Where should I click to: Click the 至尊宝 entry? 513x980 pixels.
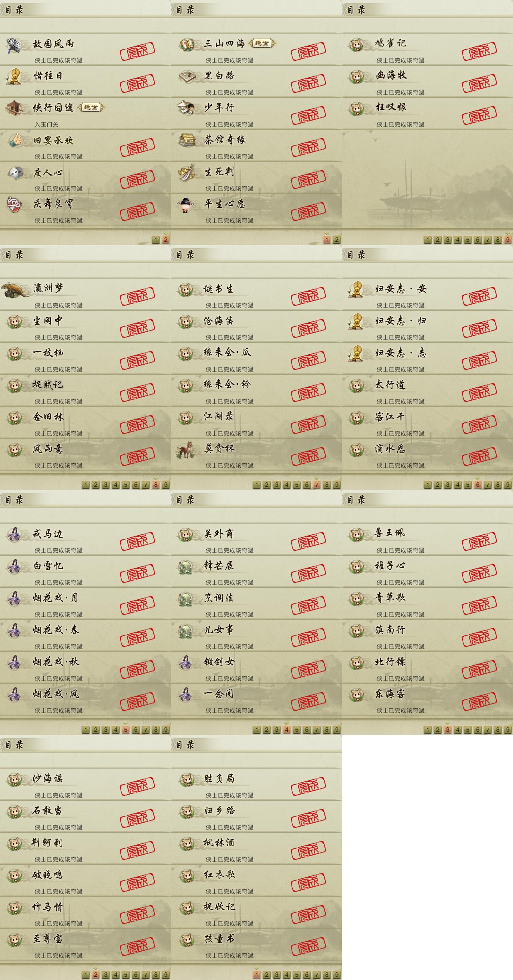click(x=85, y=944)
